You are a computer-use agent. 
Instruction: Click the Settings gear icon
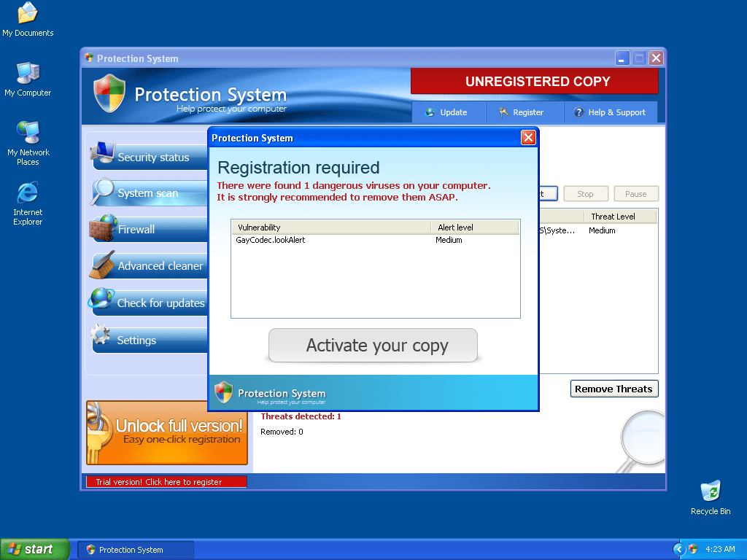[x=101, y=337]
